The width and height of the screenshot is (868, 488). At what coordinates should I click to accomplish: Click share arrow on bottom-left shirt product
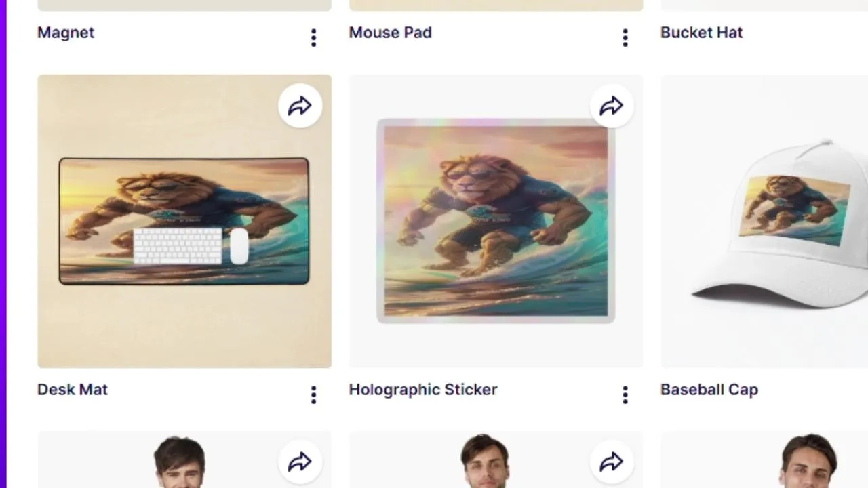click(x=300, y=462)
